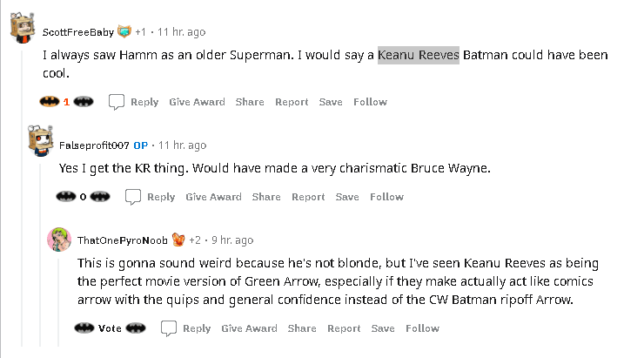This screenshot has height=358, width=644.
Task: Upvote Falseprofit007's comment
Action: click(x=66, y=197)
